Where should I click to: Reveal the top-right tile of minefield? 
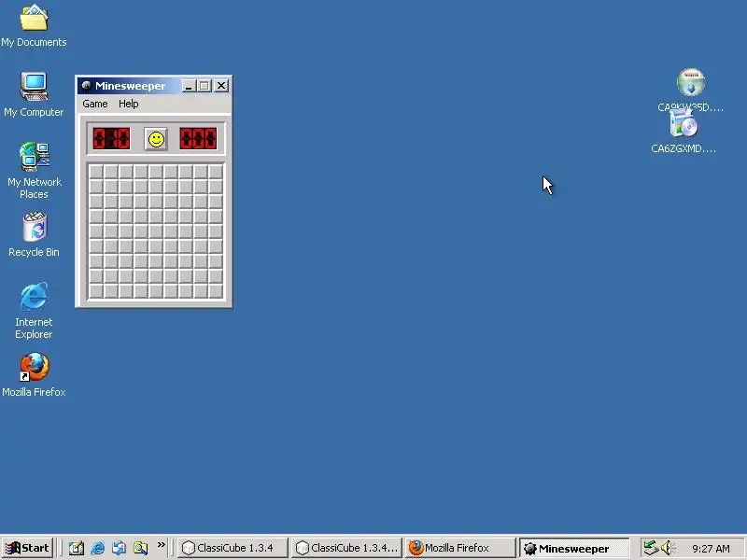(216, 172)
